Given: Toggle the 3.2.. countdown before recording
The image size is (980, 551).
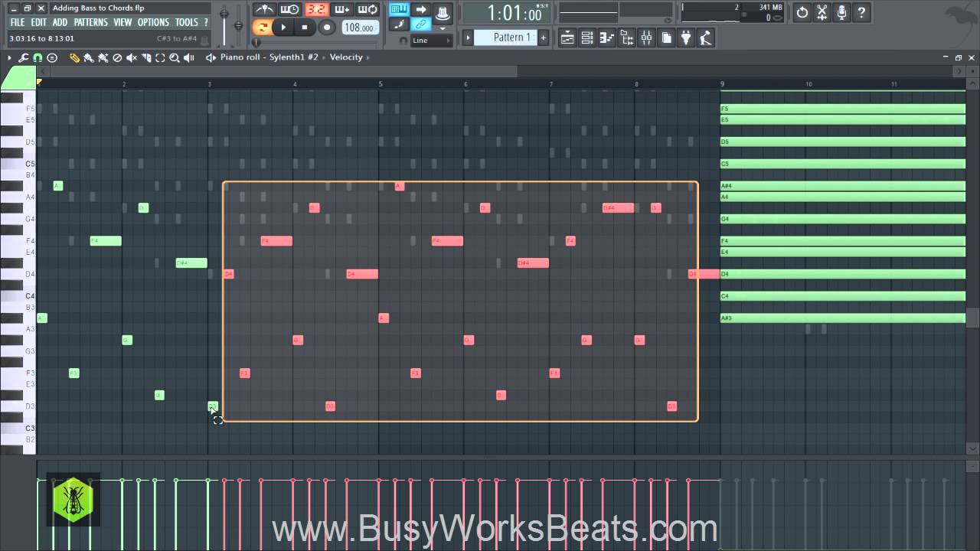Looking at the screenshot, I should point(315,10).
